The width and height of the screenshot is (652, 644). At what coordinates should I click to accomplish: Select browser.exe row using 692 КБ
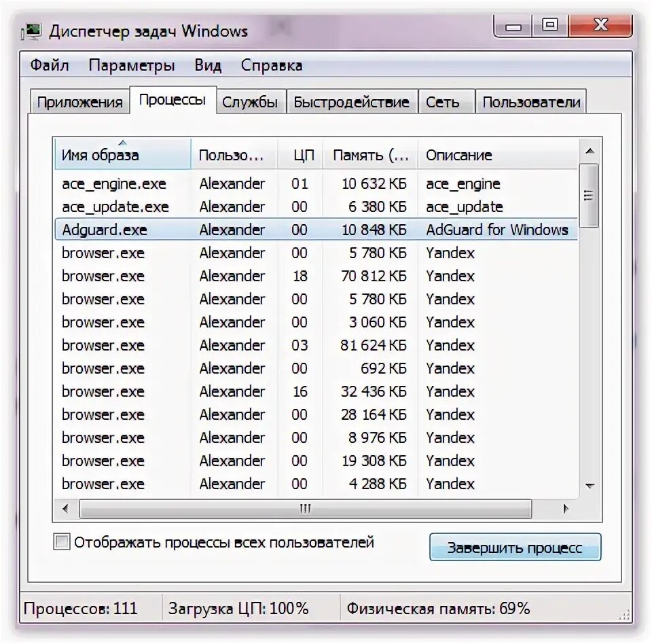316,368
